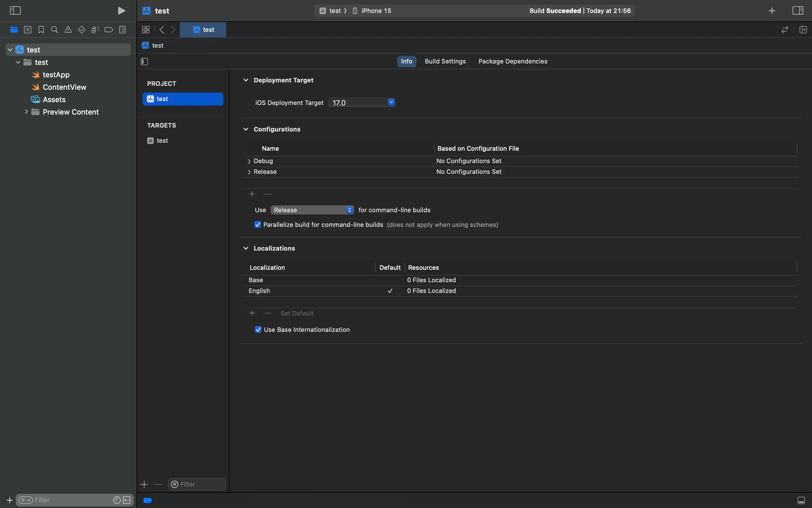Add a configuration with the plus button
Viewport: 812px width, 508px height.
click(x=252, y=194)
